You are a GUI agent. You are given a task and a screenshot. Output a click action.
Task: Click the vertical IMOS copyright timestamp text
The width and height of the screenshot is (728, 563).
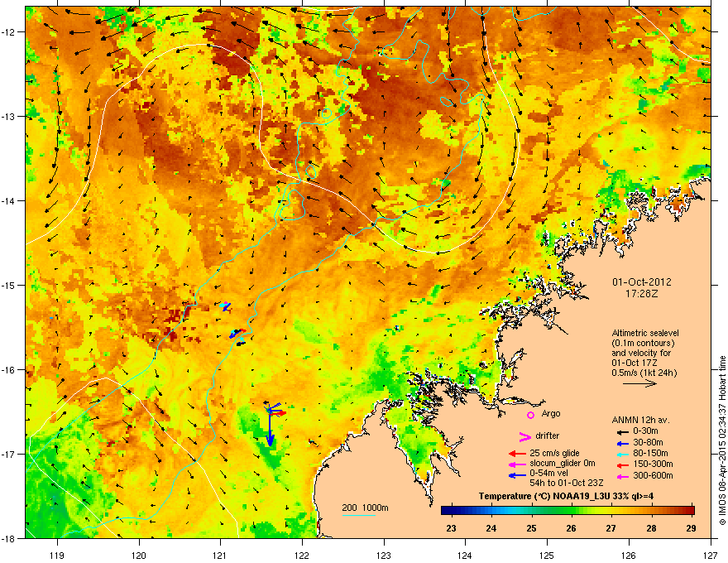tap(722, 440)
